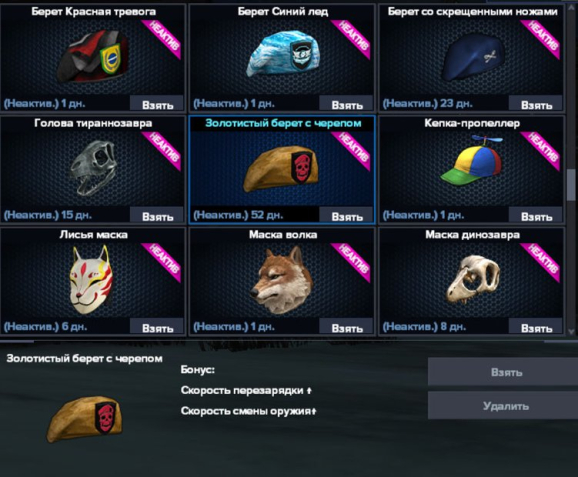Click the scrollbar down arrow
This screenshot has width=578, height=477.
pyautogui.click(x=572, y=331)
